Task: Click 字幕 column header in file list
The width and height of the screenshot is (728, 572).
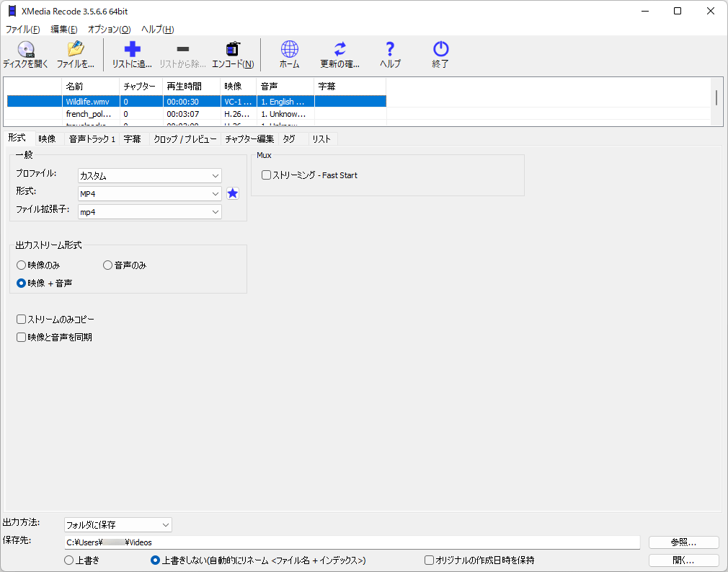Action: tap(350, 87)
